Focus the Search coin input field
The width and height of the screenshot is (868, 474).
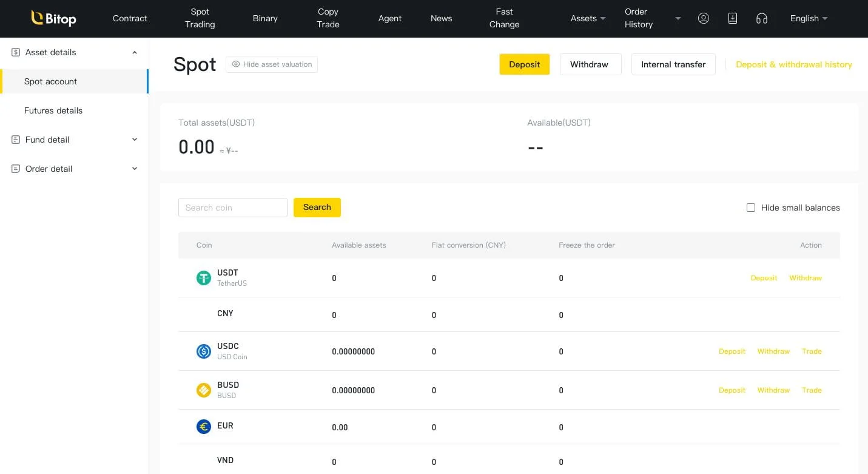pos(233,208)
